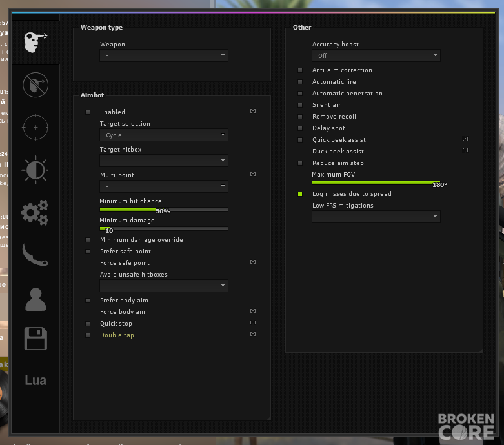This screenshot has width=504, height=445.
Task: Open the Visuals tab (sun icon)
Action: click(x=35, y=170)
